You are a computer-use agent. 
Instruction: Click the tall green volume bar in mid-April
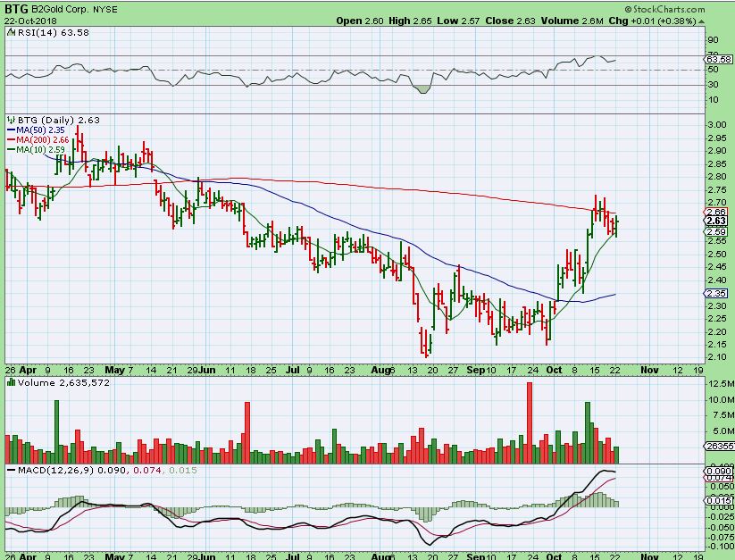pyautogui.click(x=57, y=432)
